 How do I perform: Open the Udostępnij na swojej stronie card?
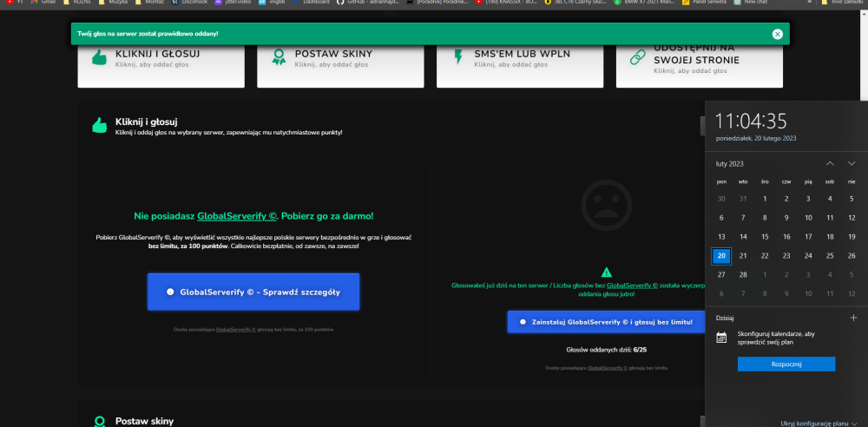699,67
